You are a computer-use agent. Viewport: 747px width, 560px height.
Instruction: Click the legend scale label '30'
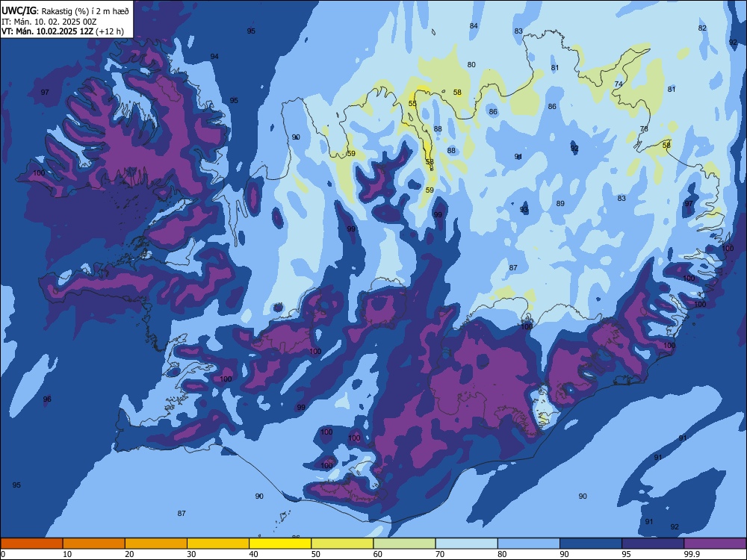point(191,554)
